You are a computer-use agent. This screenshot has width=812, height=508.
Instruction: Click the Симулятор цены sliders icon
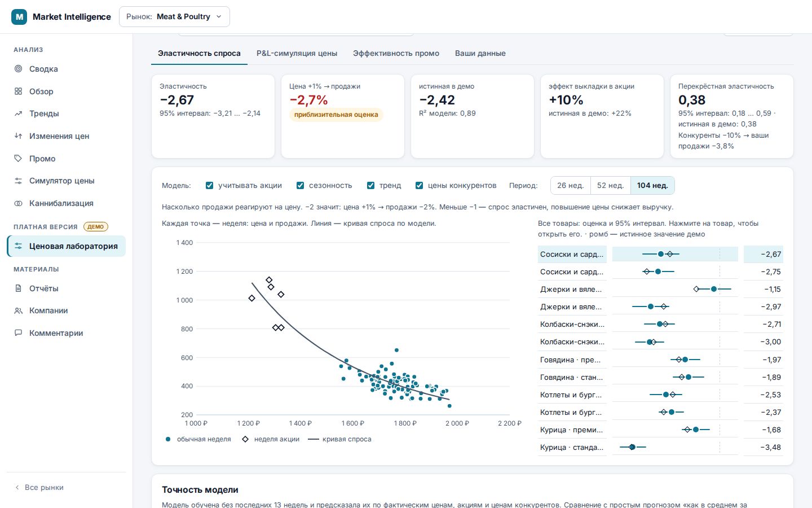(x=19, y=181)
